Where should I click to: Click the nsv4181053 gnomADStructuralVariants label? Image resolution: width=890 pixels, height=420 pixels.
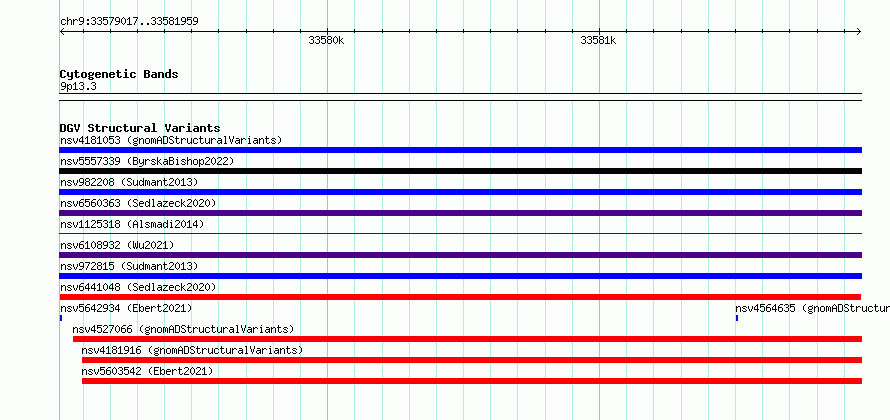point(171,140)
